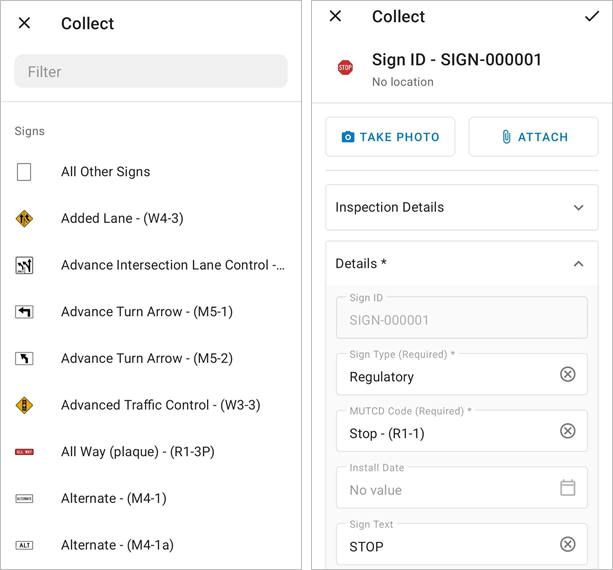
Task: Choose Advance Turn Arrow - (M5-2) entry
Action: [151, 358]
